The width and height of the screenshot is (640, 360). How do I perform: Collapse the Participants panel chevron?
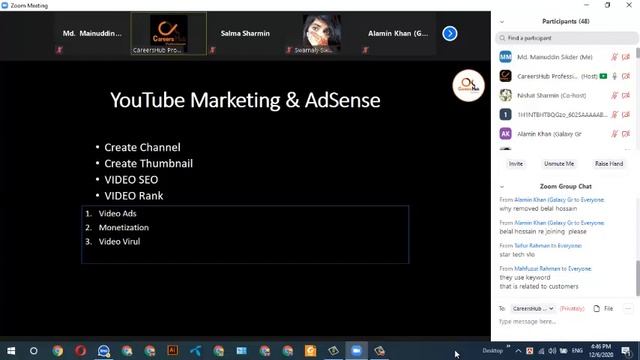click(502, 22)
